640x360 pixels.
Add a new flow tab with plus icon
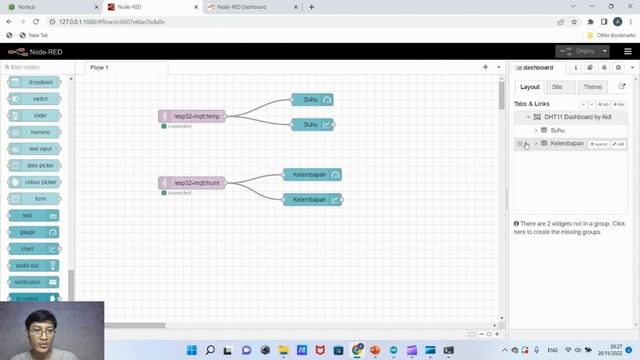click(485, 67)
